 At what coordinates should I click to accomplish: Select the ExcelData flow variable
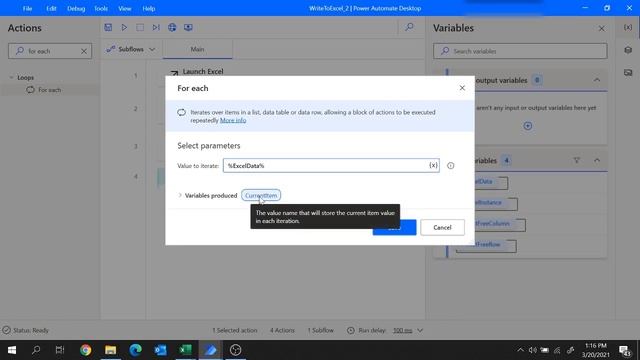coord(491,182)
